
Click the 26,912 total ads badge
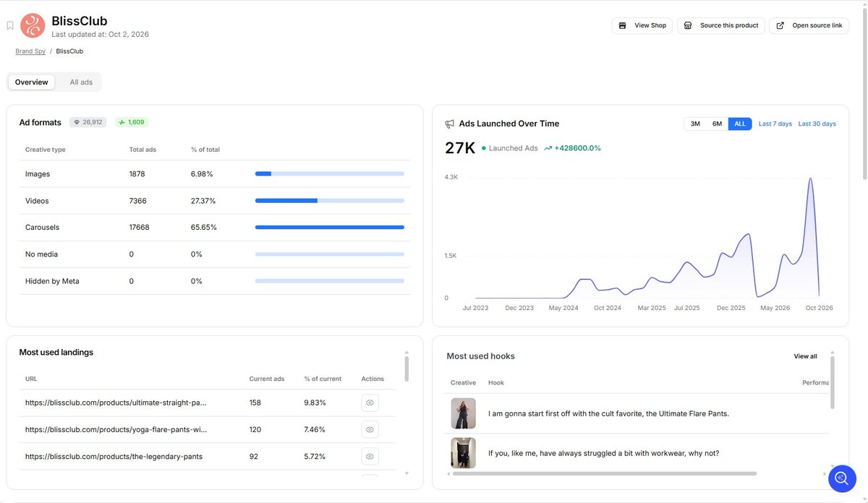click(x=88, y=122)
